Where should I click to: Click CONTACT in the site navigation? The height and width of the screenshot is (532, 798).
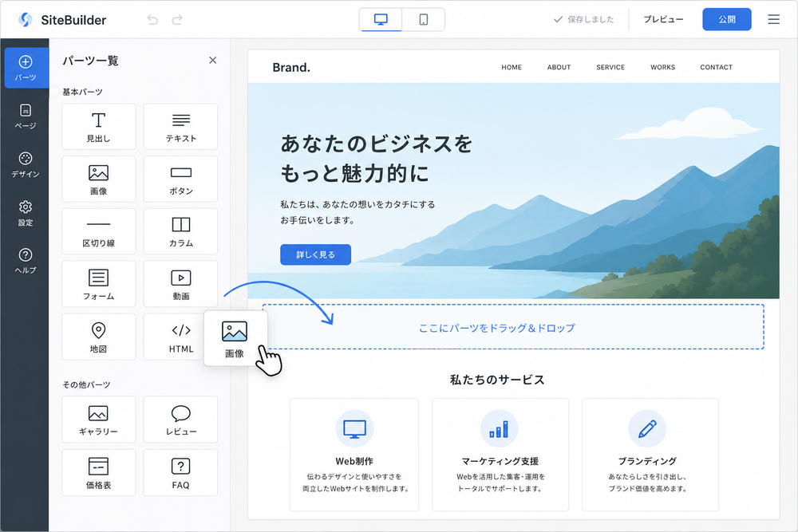[716, 67]
